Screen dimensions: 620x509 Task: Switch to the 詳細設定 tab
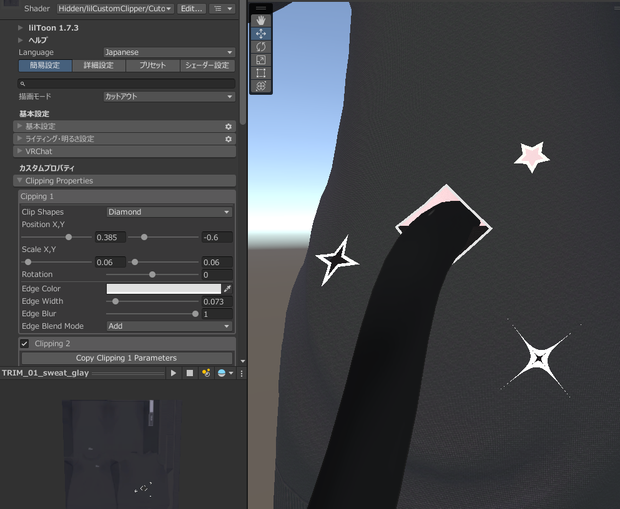pyautogui.click(x=98, y=66)
